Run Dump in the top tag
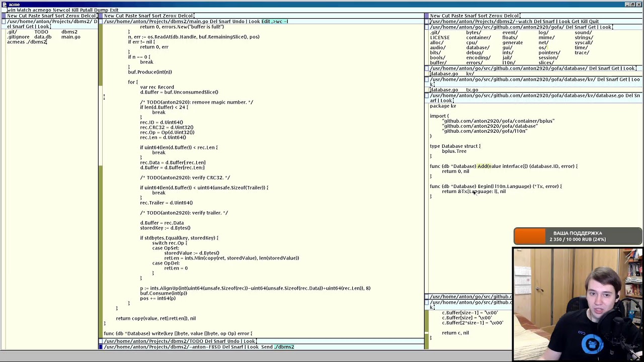This screenshot has width=644, height=362. pyautogui.click(x=101, y=10)
